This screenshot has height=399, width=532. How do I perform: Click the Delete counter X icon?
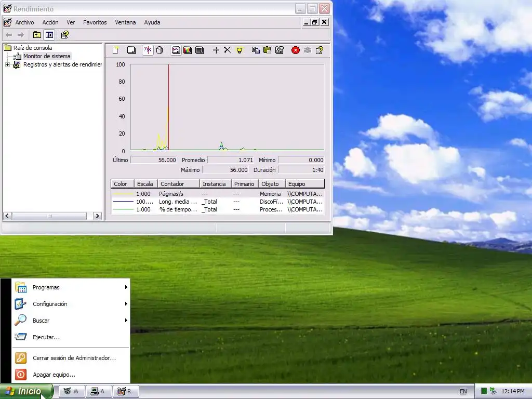[x=228, y=50]
